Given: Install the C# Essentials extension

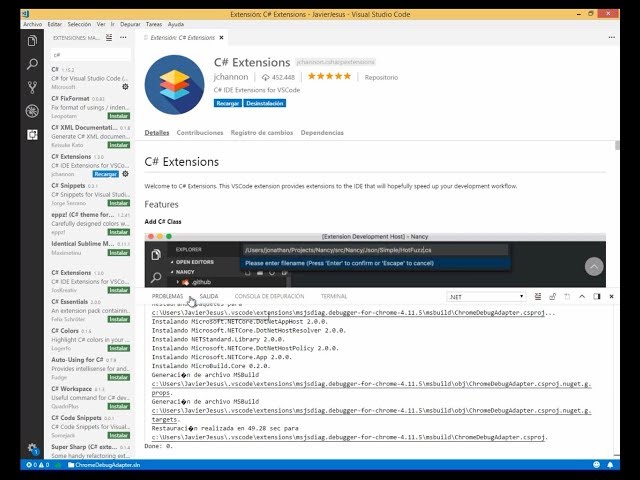Looking at the screenshot, I should (119, 319).
